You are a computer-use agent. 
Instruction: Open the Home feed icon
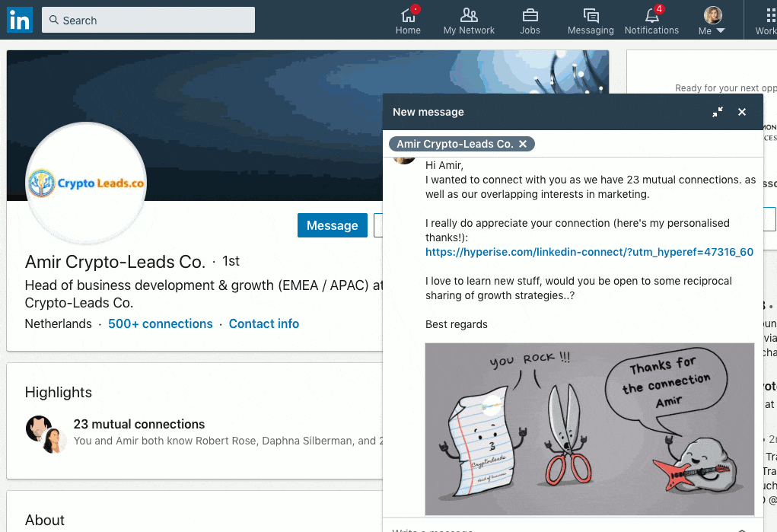[408, 21]
